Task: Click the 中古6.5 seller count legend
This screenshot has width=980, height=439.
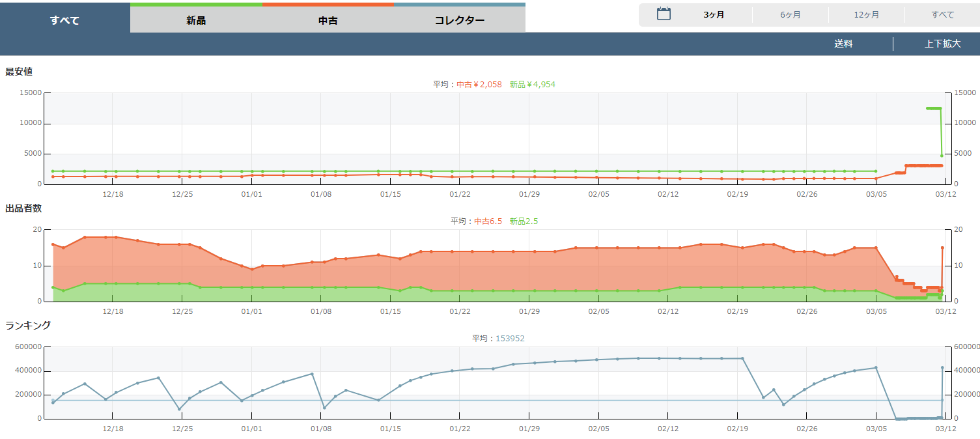Action: pos(488,221)
